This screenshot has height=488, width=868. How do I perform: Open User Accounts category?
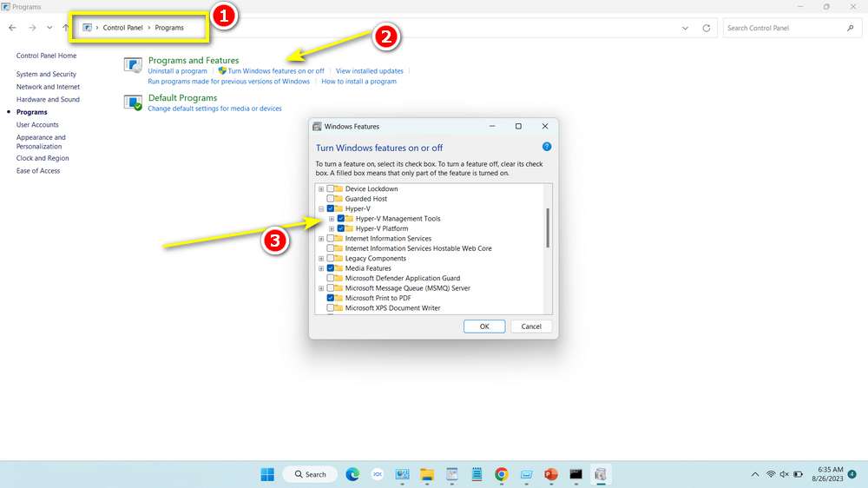pos(37,125)
